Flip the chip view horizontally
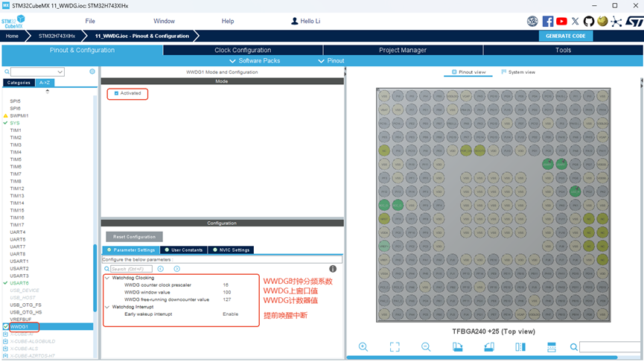 pyautogui.click(x=520, y=347)
